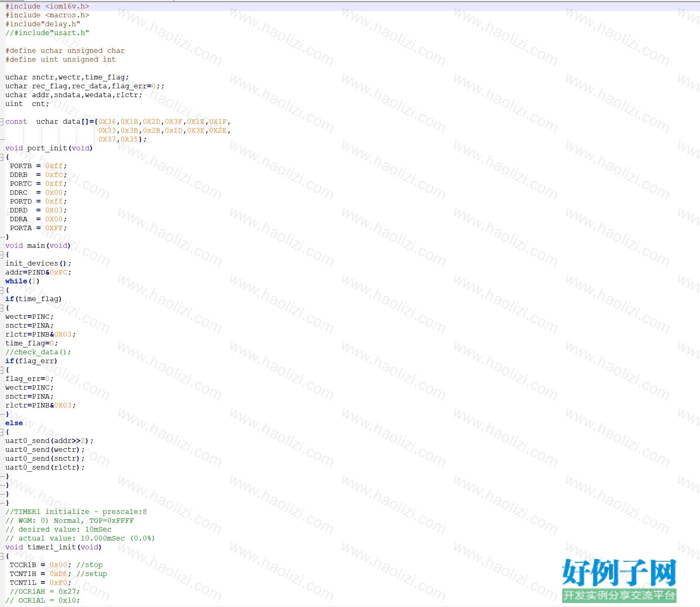
Task: Click the 'uart0_send(snctr);' call
Action: click(45, 459)
